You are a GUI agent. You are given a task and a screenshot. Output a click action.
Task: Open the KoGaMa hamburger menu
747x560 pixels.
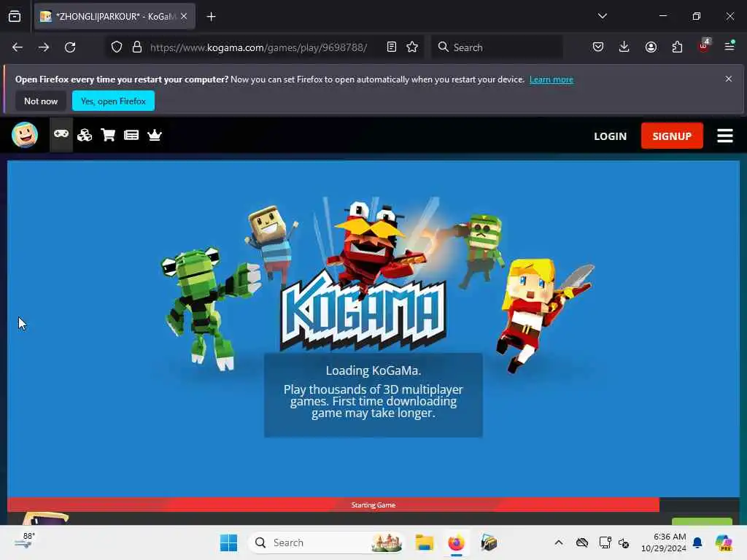tap(724, 136)
